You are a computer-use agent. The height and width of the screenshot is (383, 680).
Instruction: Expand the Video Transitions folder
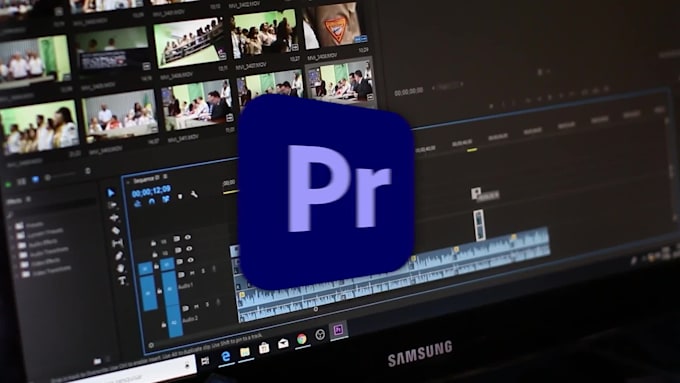17,275
